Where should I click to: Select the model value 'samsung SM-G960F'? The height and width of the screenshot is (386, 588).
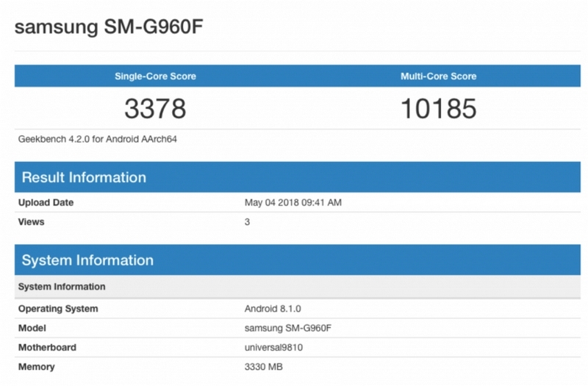coord(288,328)
